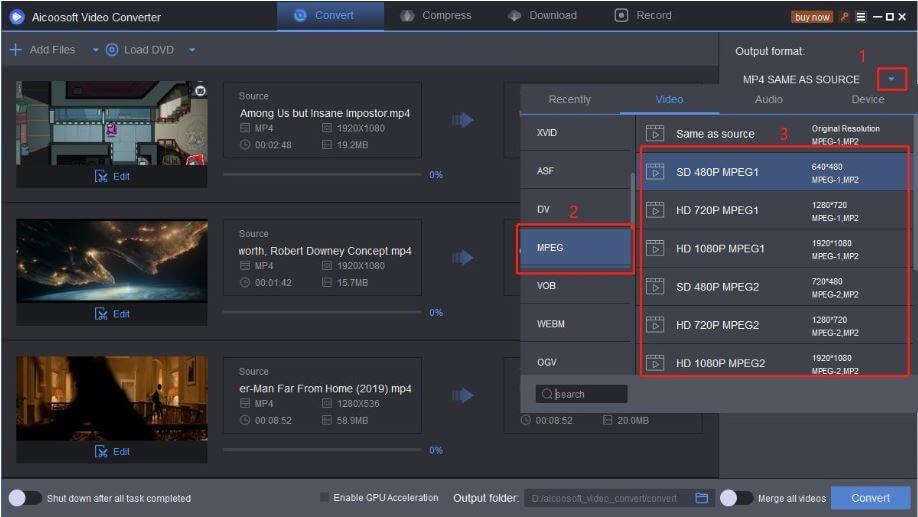Click the Load DVD disc icon
Image resolution: width=918 pixels, height=517 pixels.
(x=111, y=50)
